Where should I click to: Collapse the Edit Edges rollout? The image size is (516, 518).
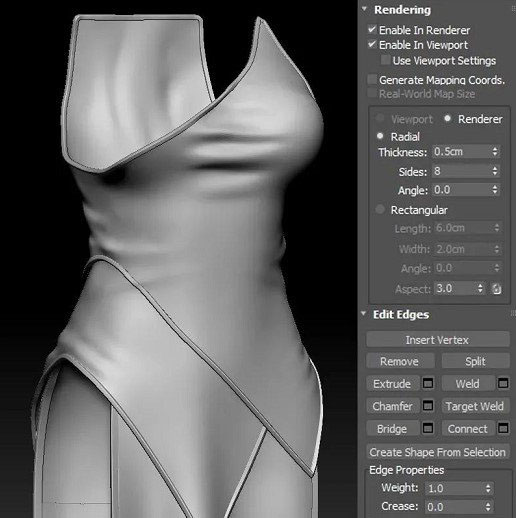pyautogui.click(x=364, y=314)
